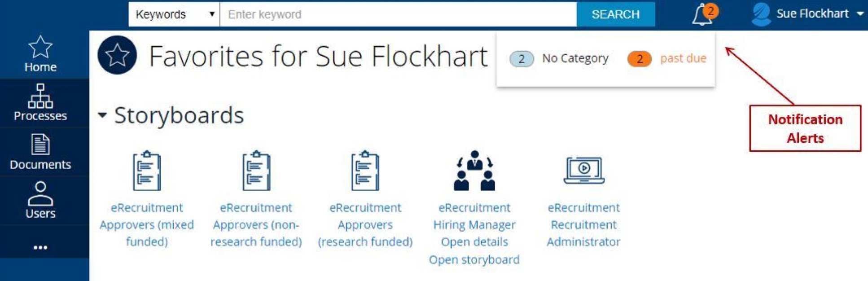Click non-research funded approvers clipboard icon
The height and width of the screenshot is (281, 868).
coord(256,171)
